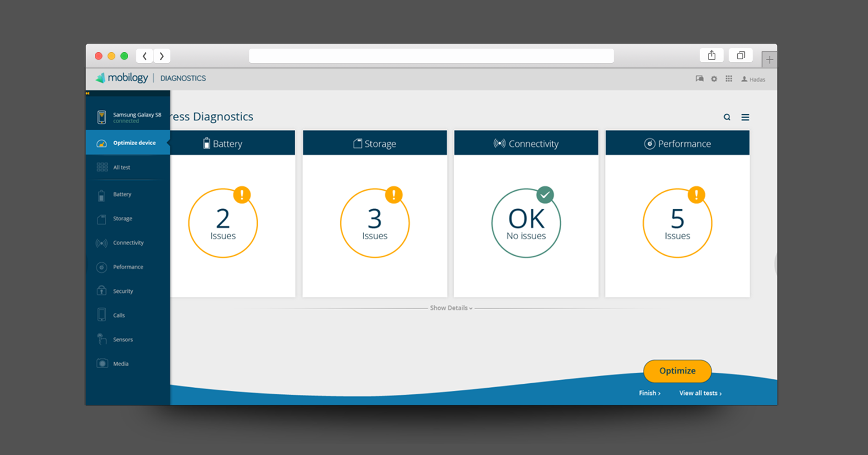Viewport: 868px width, 455px height.
Task: Click the SD card icon in Storage header
Action: pyautogui.click(x=358, y=144)
